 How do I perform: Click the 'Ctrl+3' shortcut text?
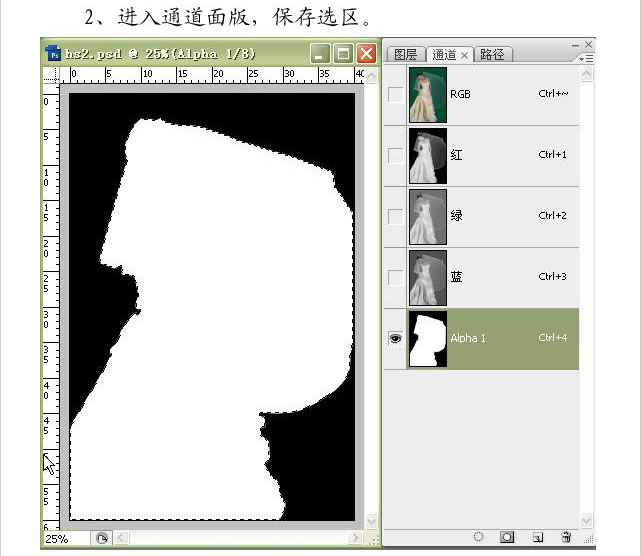(x=553, y=276)
